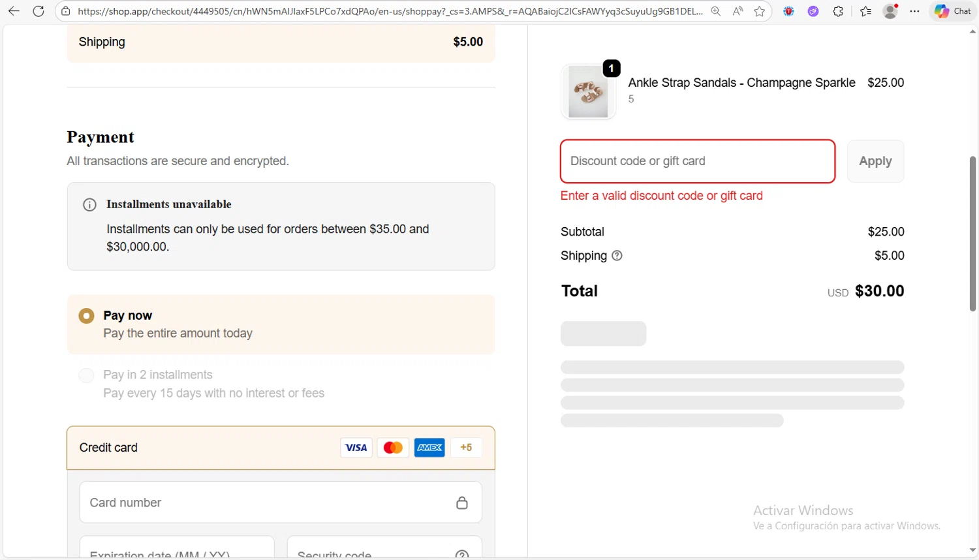The width and height of the screenshot is (979, 560).
Task: Select the Pay in 2 installments option
Action: tap(86, 375)
